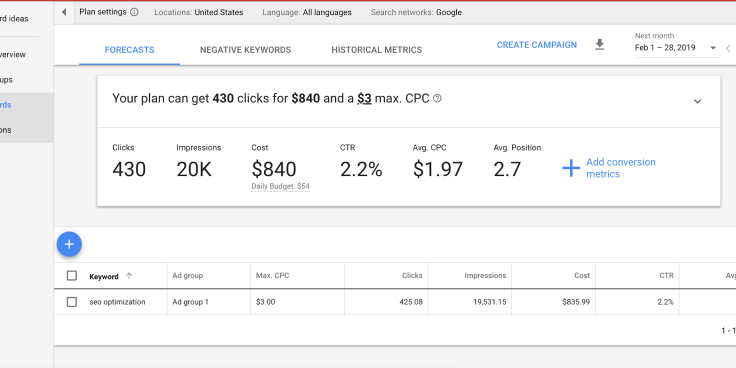Download the keyword plan forecast
Image resolution: width=736 pixels, height=368 pixels.
click(599, 45)
